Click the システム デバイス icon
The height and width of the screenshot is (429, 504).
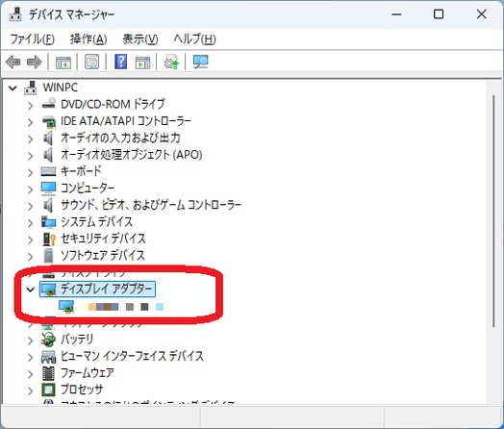pos(48,222)
